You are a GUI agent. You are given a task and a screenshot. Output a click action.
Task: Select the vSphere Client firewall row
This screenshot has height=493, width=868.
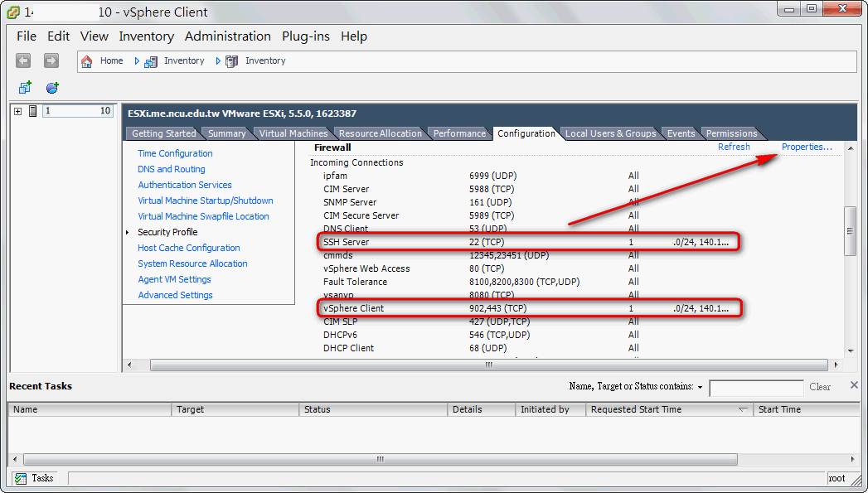coord(529,308)
